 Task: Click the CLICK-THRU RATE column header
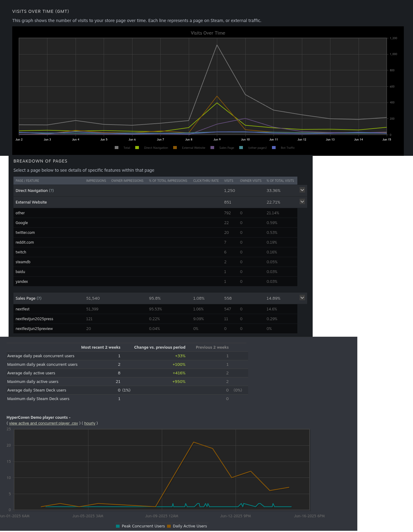click(206, 181)
